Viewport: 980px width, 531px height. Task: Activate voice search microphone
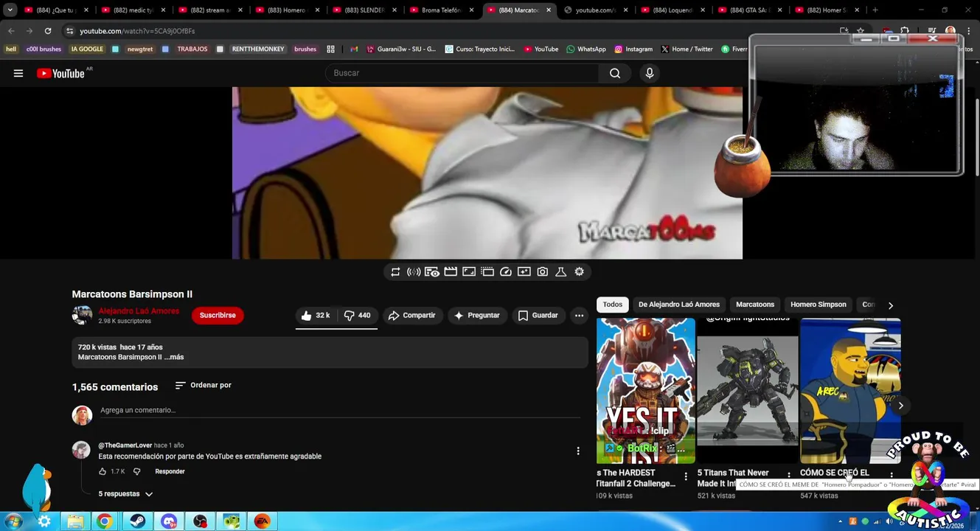click(x=650, y=73)
